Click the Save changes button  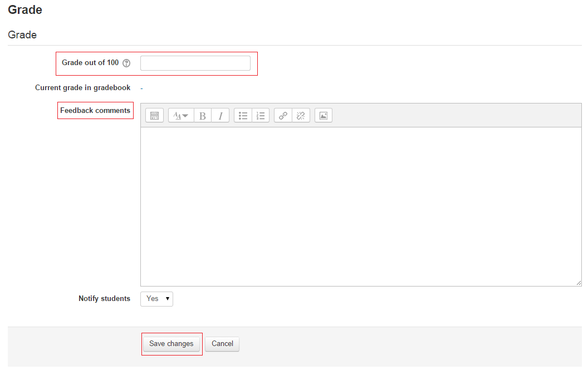coord(171,344)
